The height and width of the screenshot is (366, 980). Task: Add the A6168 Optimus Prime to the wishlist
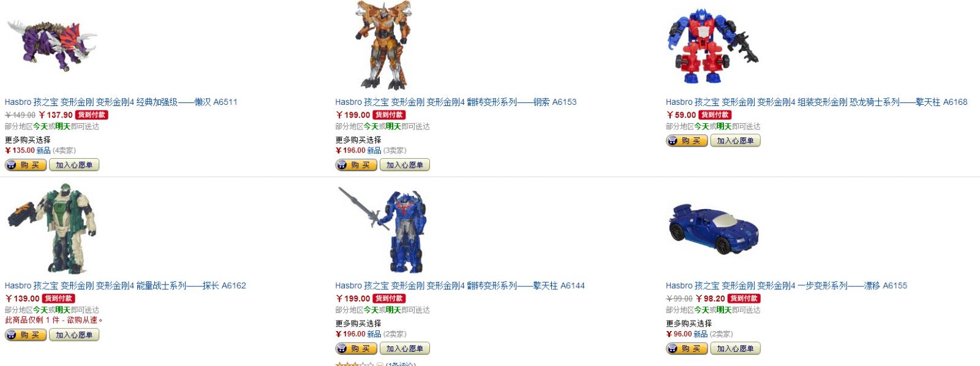tap(736, 140)
